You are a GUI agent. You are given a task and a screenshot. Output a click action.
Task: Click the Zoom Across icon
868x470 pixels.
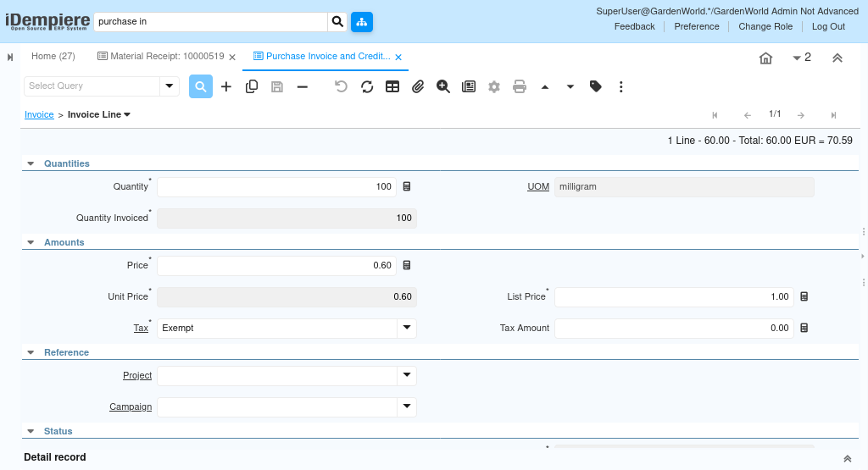(442, 87)
